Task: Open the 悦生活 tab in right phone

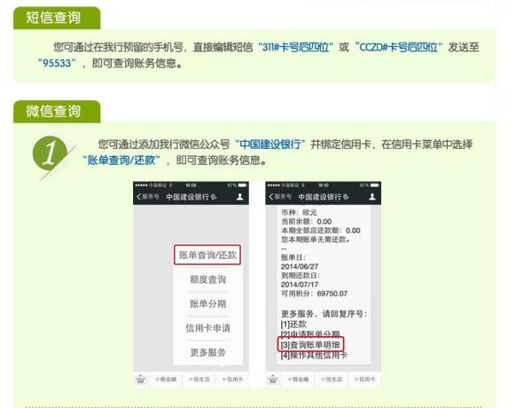Action: [332, 379]
